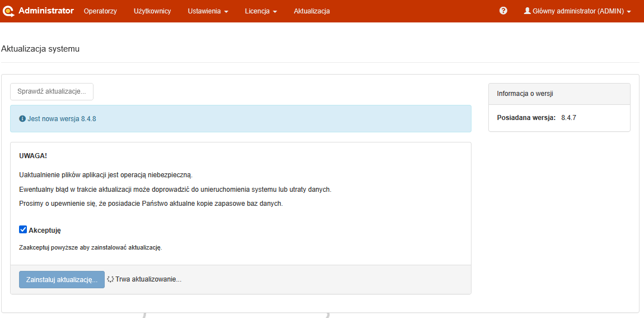The width and height of the screenshot is (644, 318).
Task: Click the caret beside Główny administrator (ADMIN)
Action: (629, 12)
